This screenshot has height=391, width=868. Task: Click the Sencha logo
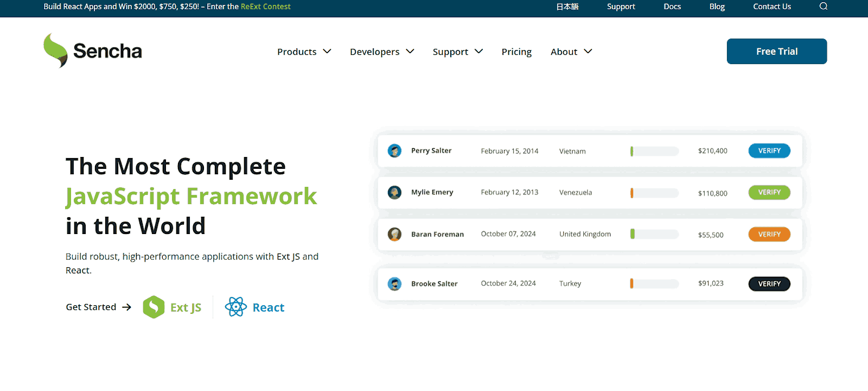[93, 51]
